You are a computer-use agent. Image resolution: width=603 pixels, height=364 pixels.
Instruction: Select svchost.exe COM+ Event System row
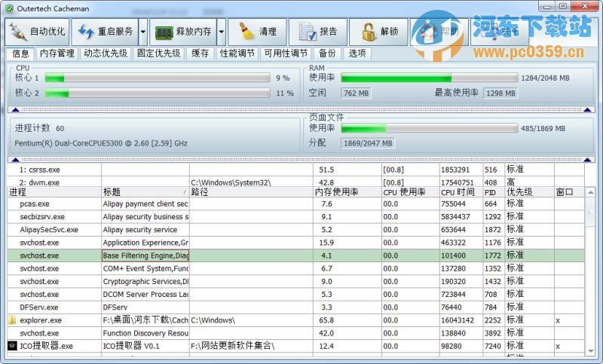tap(295, 269)
